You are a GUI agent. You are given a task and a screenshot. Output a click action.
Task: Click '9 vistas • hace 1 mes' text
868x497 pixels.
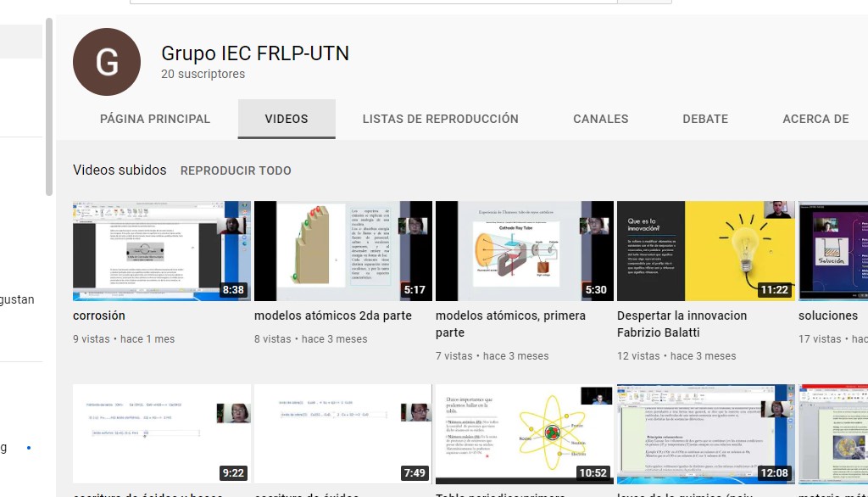click(x=124, y=339)
